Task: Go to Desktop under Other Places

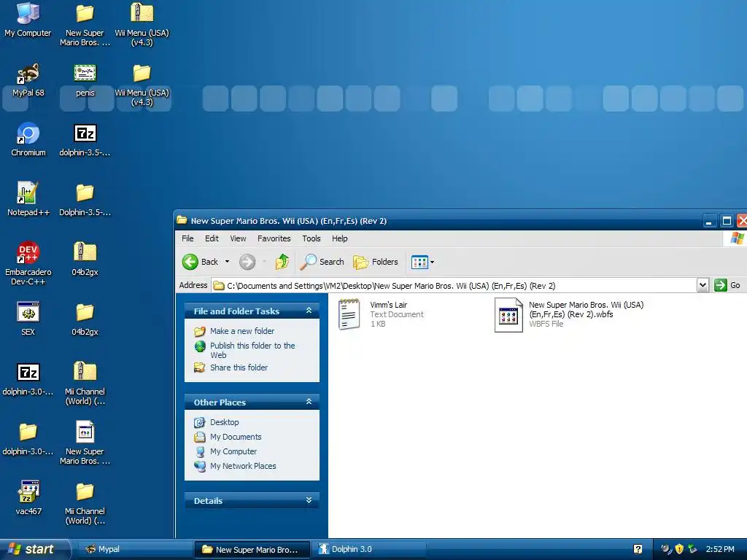Action: (225, 422)
